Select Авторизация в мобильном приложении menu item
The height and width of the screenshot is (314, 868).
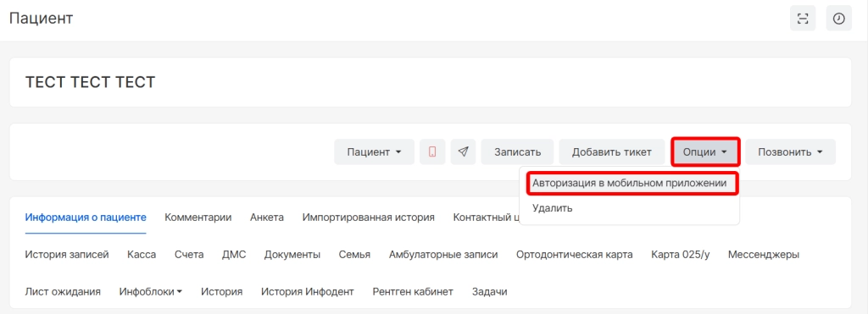630,183
